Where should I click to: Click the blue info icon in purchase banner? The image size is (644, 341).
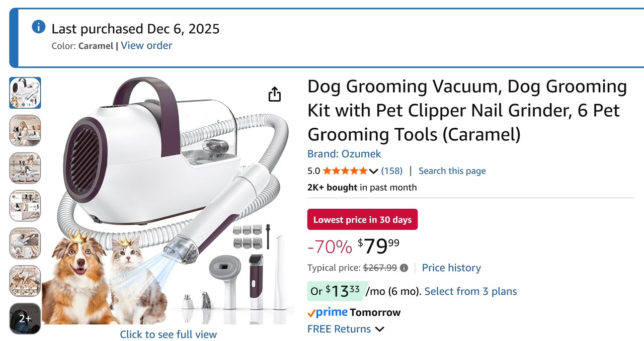[x=39, y=27]
